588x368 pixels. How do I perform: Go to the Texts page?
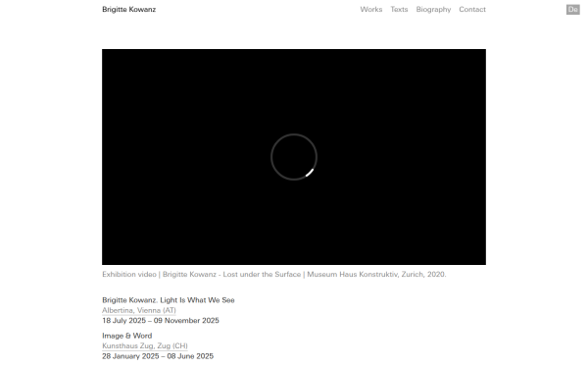click(x=399, y=10)
